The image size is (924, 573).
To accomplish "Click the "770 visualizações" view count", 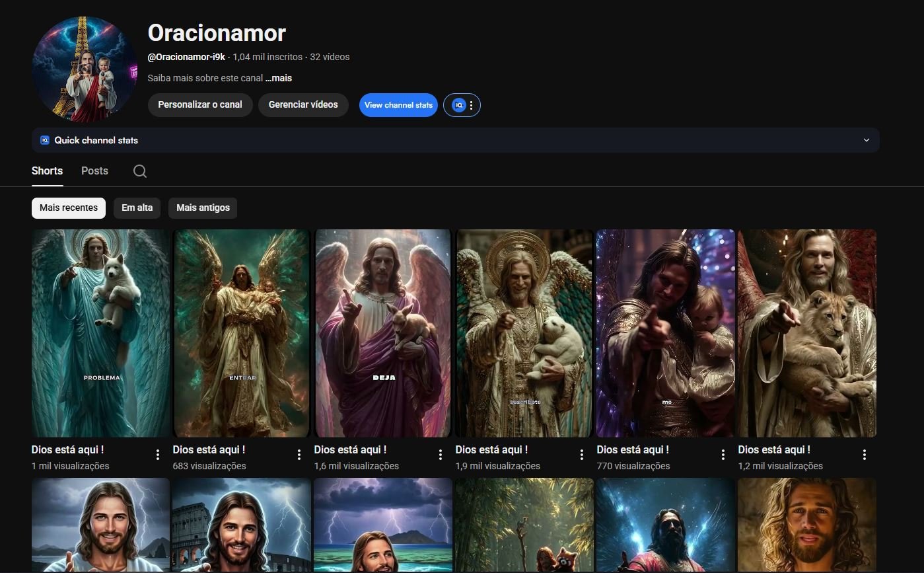I will pos(633,466).
